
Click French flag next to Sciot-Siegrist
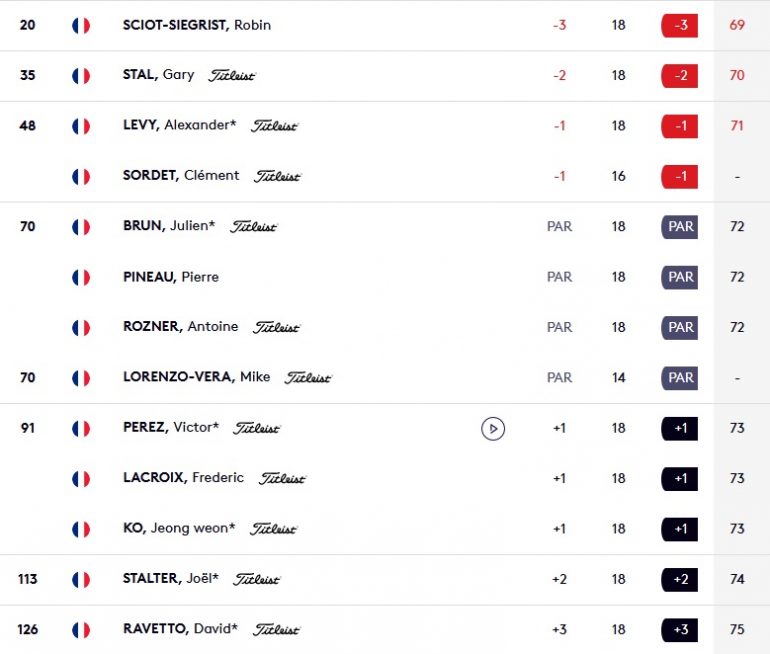coord(81,26)
